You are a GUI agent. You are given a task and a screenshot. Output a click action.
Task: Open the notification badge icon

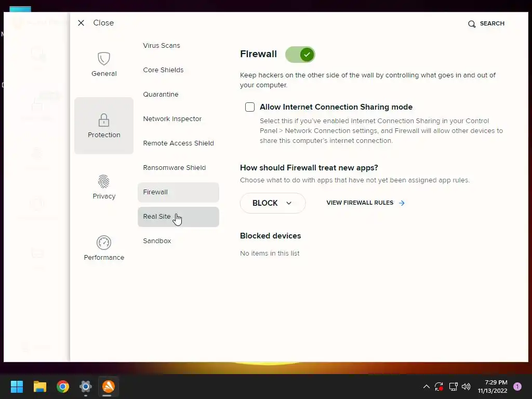(517, 387)
